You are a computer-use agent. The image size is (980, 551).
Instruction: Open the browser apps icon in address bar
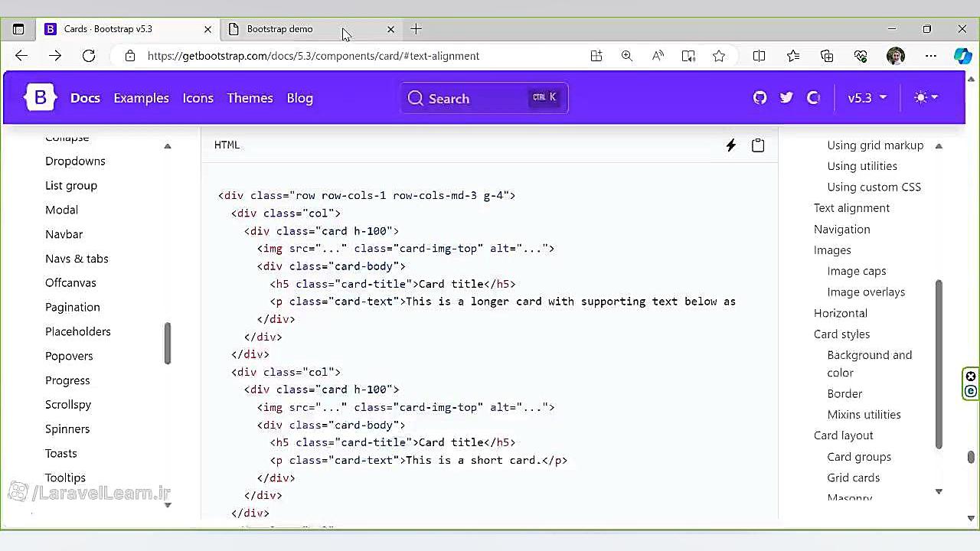click(596, 56)
